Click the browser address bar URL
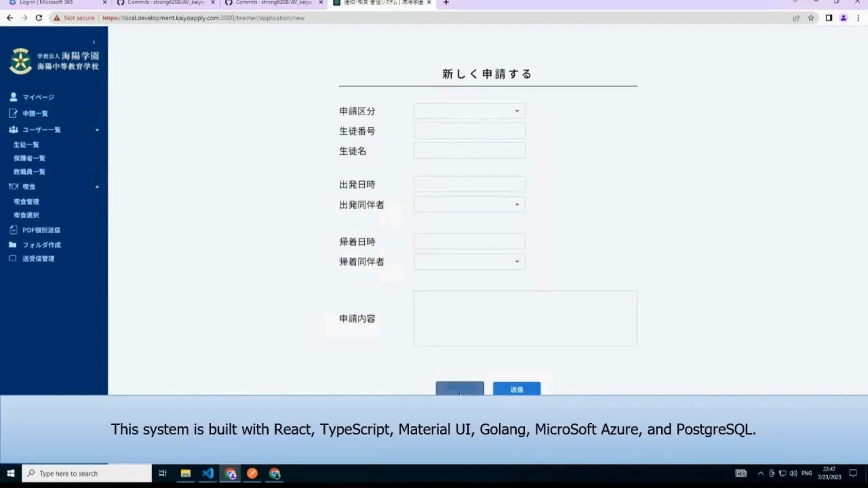Viewport: 868px width, 488px height. pyautogui.click(x=203, y=18)
